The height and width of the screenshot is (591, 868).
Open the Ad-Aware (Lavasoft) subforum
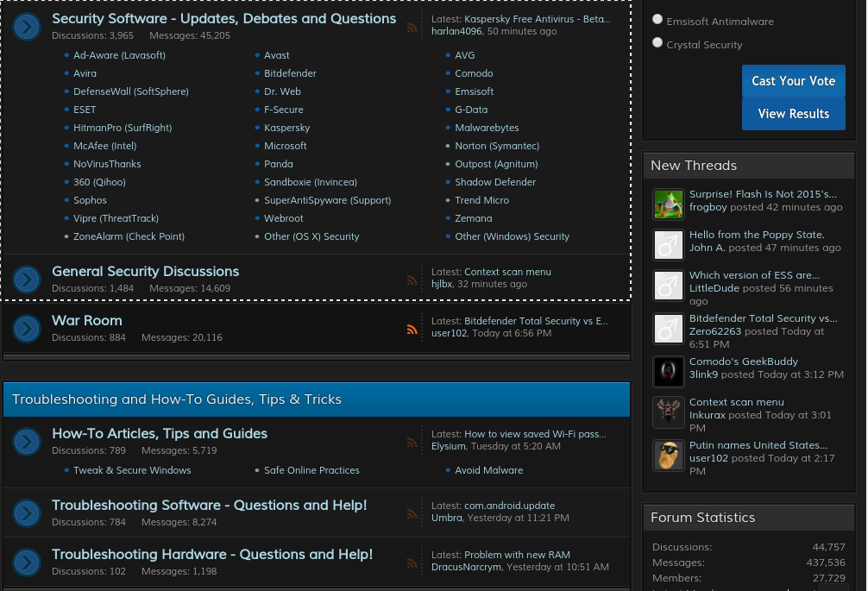119,55
